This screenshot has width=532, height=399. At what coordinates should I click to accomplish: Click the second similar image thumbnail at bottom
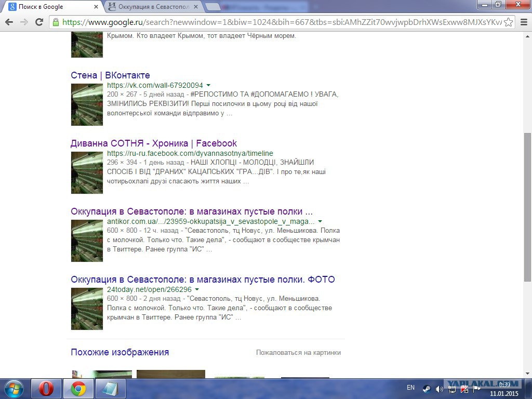click(171, 374)
